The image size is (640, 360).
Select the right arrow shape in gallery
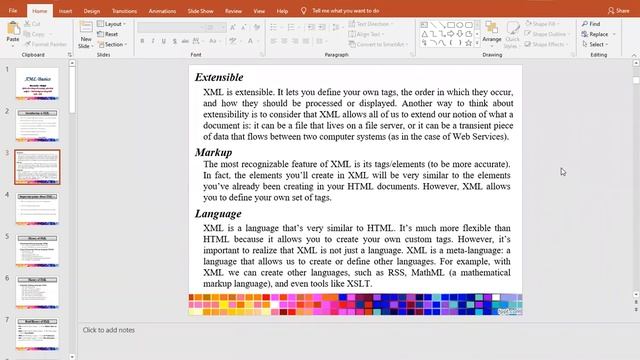tap(451, 34)
